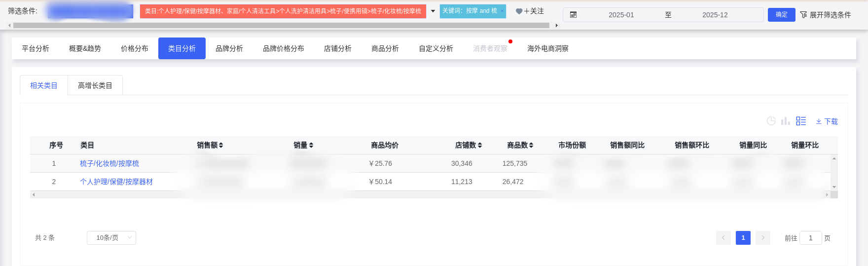Sort table by 销量 column
Image resolution: width=868 pixels, height=266 pixels.
(311, 145)
